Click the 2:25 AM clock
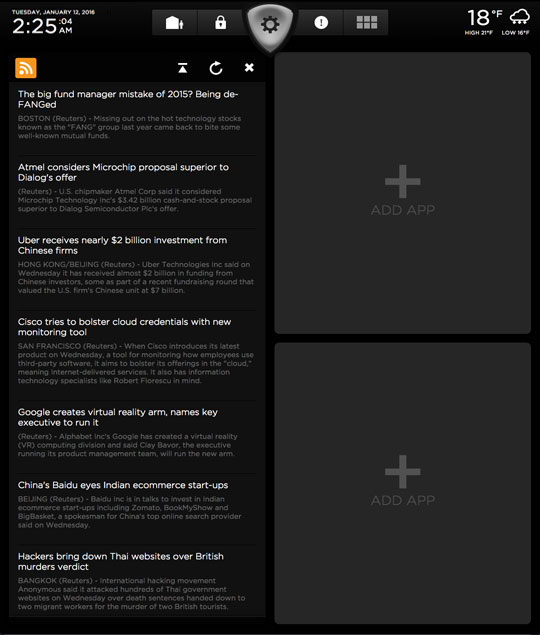Screen dimensions: 540x635 42,26
